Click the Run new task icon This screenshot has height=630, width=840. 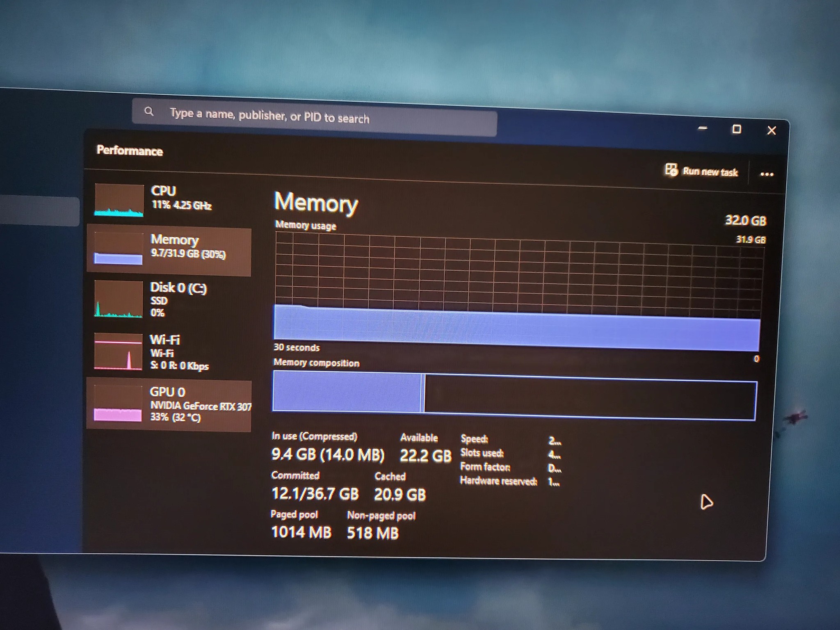(x=671, y=169)
